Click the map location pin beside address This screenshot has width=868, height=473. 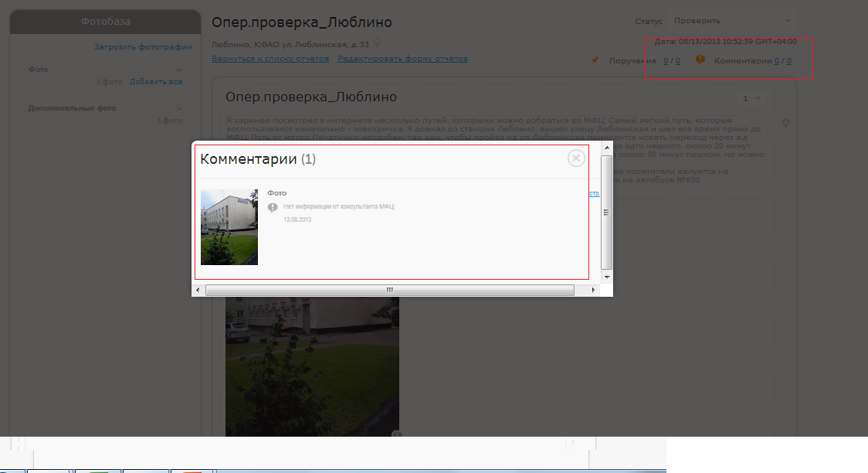(377, 43)
